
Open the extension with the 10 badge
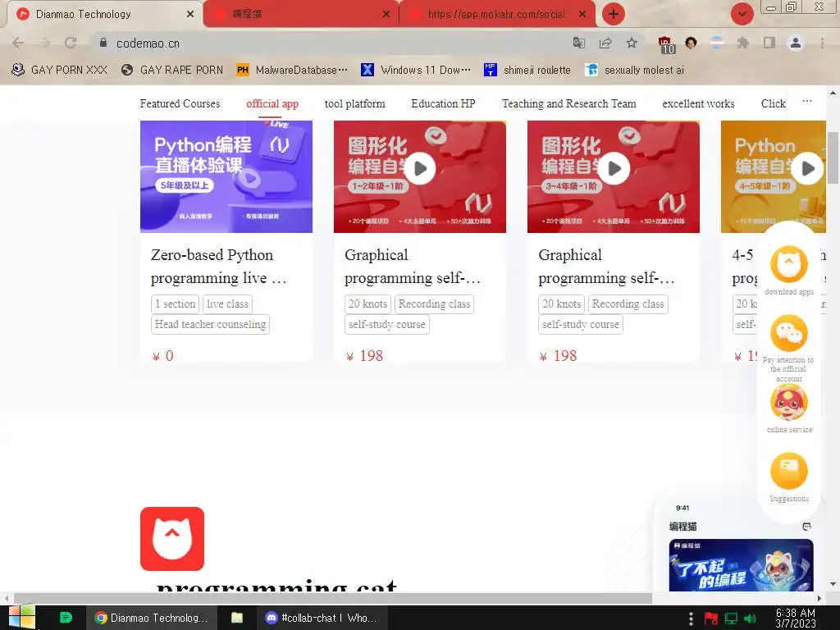pyautogui.click(x=666, y=44)
